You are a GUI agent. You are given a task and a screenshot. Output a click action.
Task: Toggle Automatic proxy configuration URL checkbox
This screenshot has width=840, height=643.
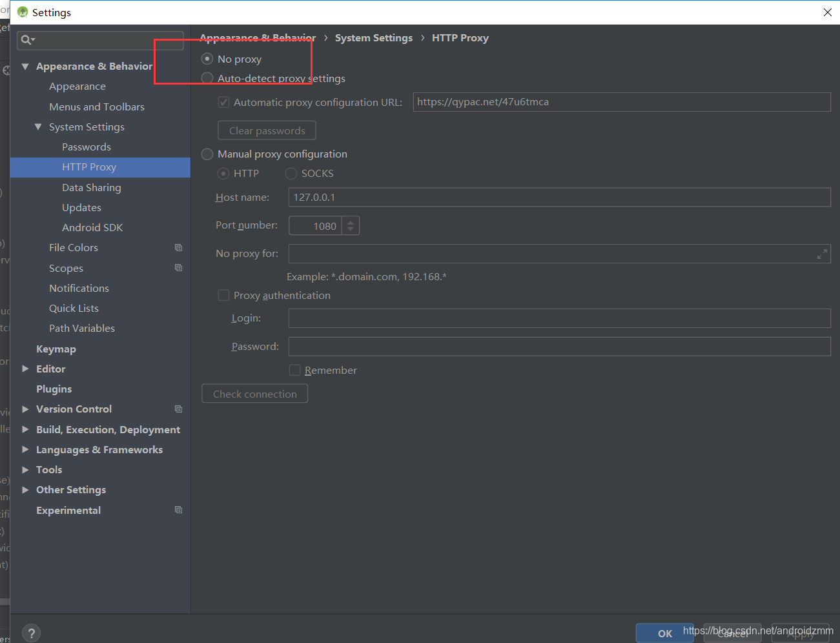pos(224,103)
